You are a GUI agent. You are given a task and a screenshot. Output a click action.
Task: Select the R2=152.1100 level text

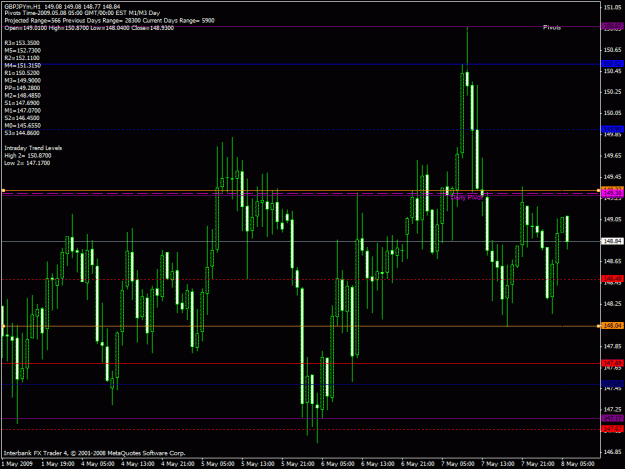[22, 58]
